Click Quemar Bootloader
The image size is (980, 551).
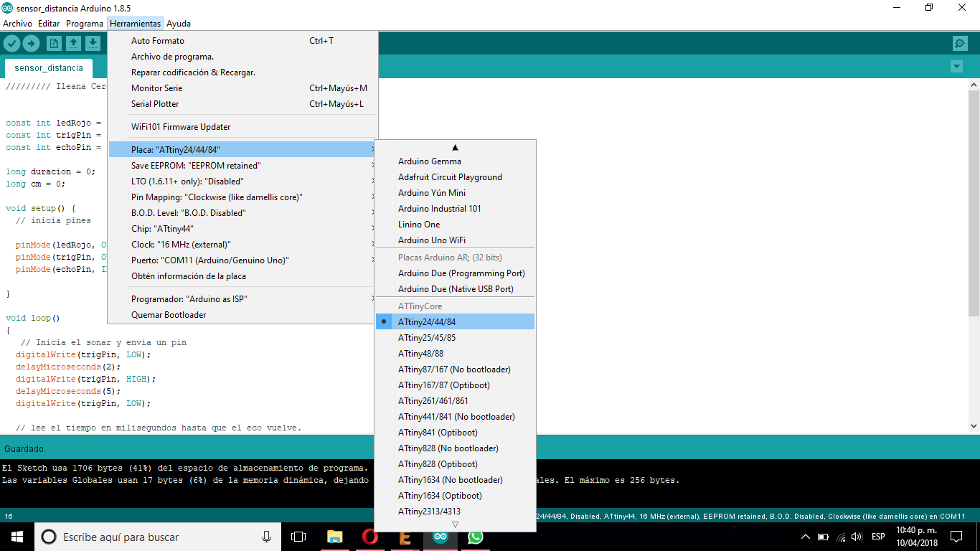coord(242,315)
